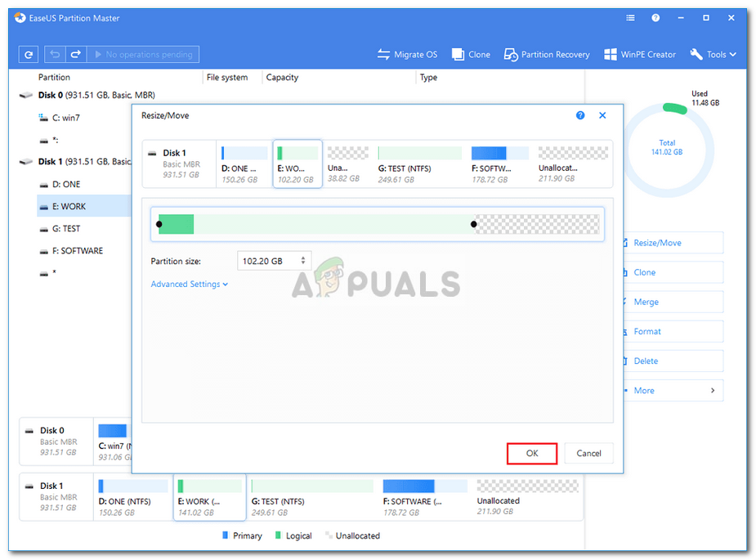Image resolution: width=756 pixels, height=560 pixels.
Task: Select 211.90 GB unallocated block in dialog
Action: coord(573,165)
